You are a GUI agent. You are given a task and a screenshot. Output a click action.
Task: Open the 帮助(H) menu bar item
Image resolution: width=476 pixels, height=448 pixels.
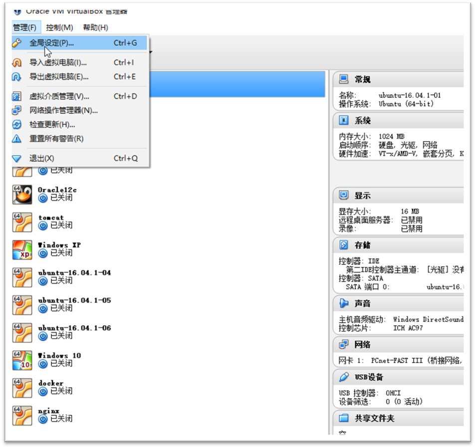[96, 27]
